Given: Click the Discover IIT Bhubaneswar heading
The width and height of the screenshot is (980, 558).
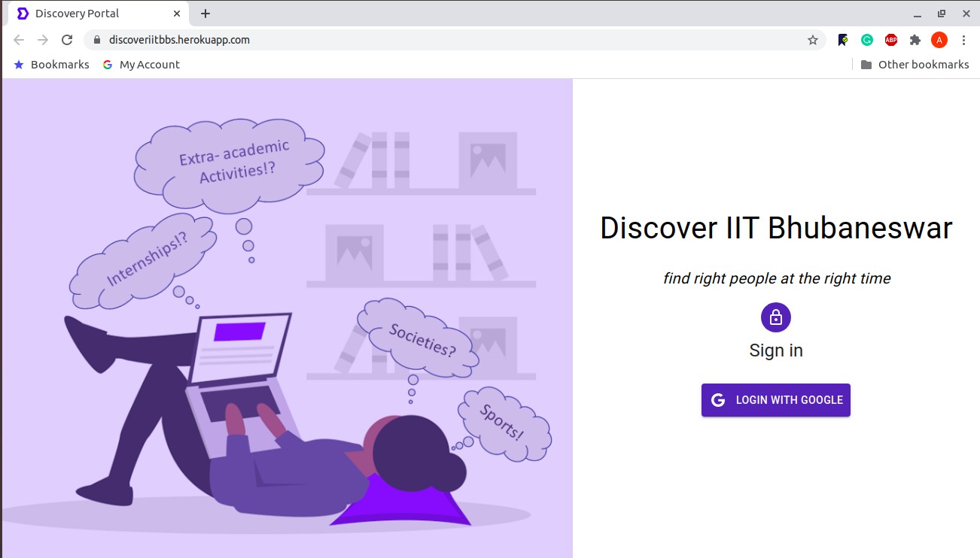Looking at the screenshot, I should [776, 228].
